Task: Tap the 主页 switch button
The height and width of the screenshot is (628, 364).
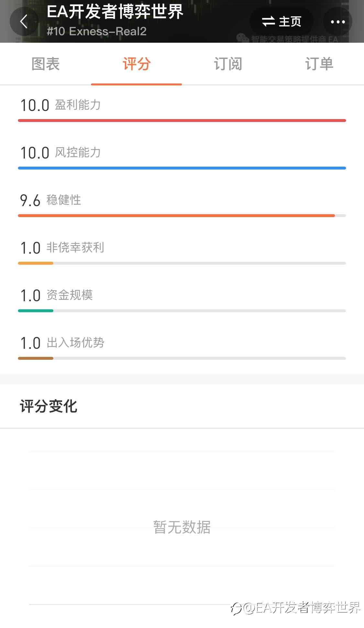Action: coord(281,22)
